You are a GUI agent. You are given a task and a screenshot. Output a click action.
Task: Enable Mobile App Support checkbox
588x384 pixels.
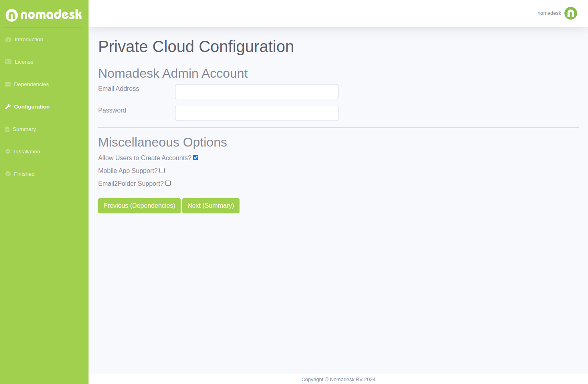click(162, 171)
